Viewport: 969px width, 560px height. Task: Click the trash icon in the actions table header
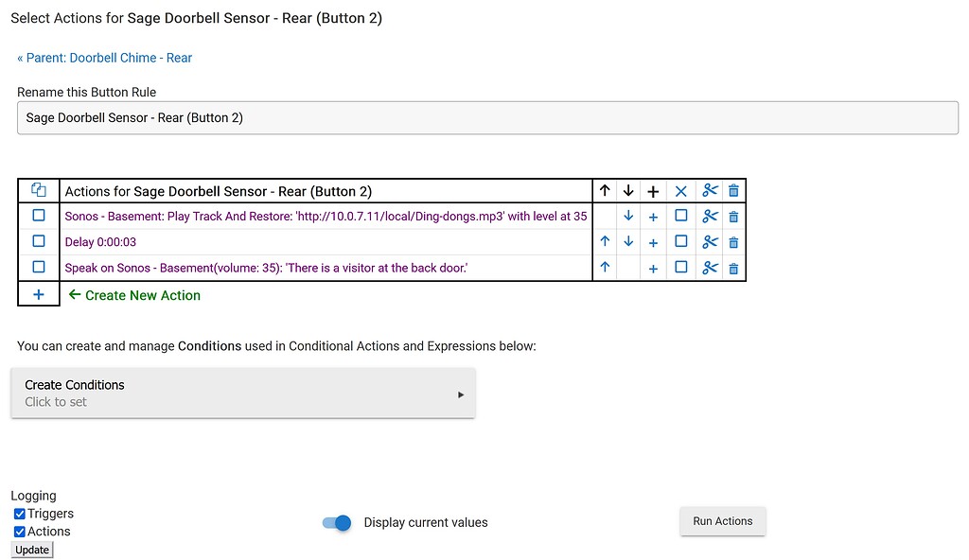click(x=733, y=190)
